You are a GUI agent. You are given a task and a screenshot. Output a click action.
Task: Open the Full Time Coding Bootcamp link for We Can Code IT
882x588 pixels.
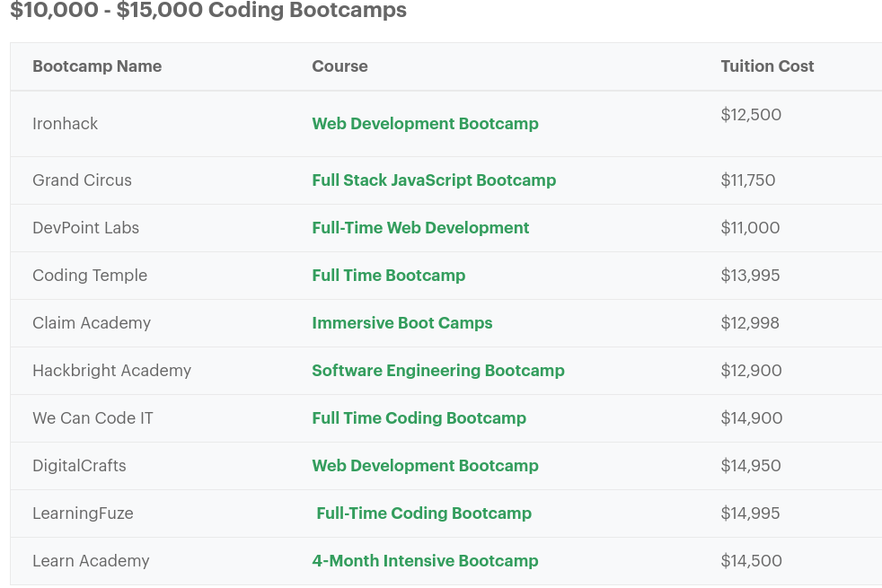(419, 418)
